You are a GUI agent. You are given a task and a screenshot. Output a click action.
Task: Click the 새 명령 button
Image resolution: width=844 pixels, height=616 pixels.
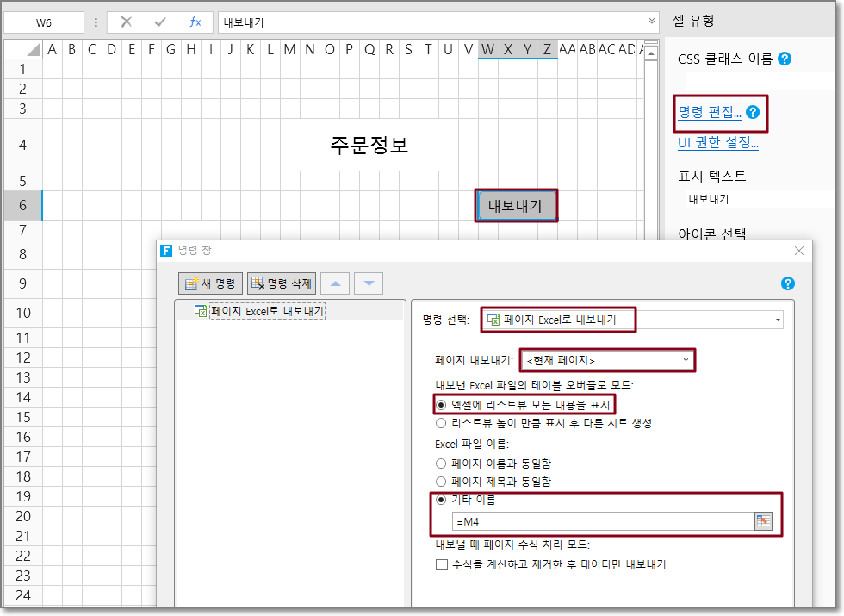pyautogui.click(x=211, y=283)
